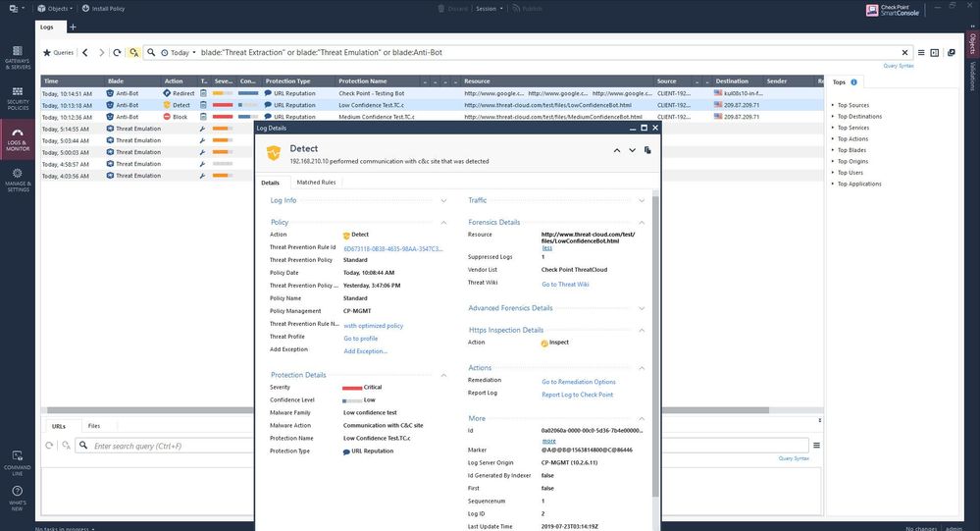Open the SmartConsole application menu
This screenshot has width=980, height=531.
pyautogui.click(x=16, y=9)
